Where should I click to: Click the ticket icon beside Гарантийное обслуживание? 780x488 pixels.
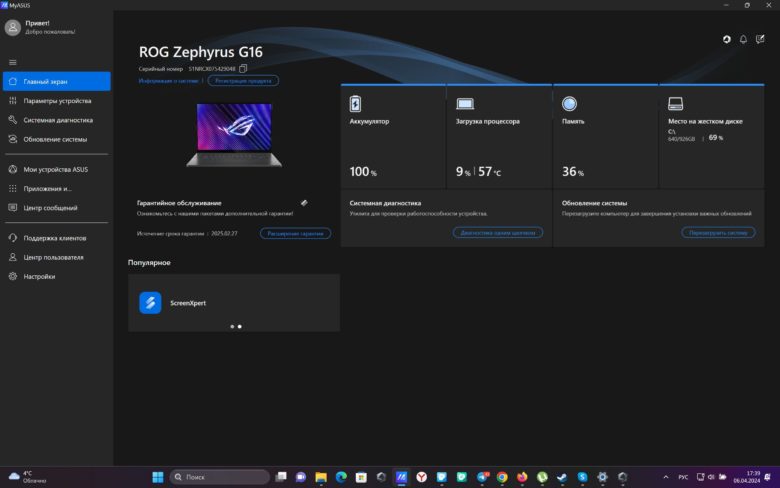coord(304,202)
